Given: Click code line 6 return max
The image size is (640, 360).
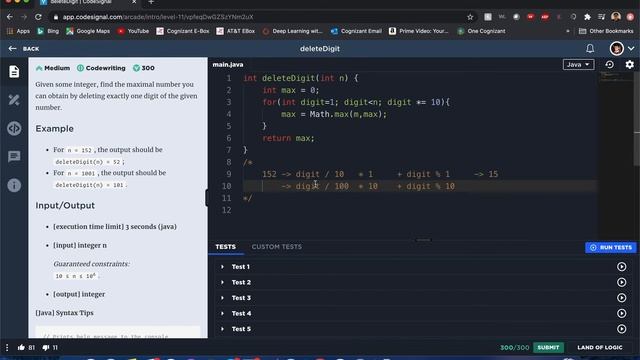Looking at the screenshot, I should coord(288,138).
